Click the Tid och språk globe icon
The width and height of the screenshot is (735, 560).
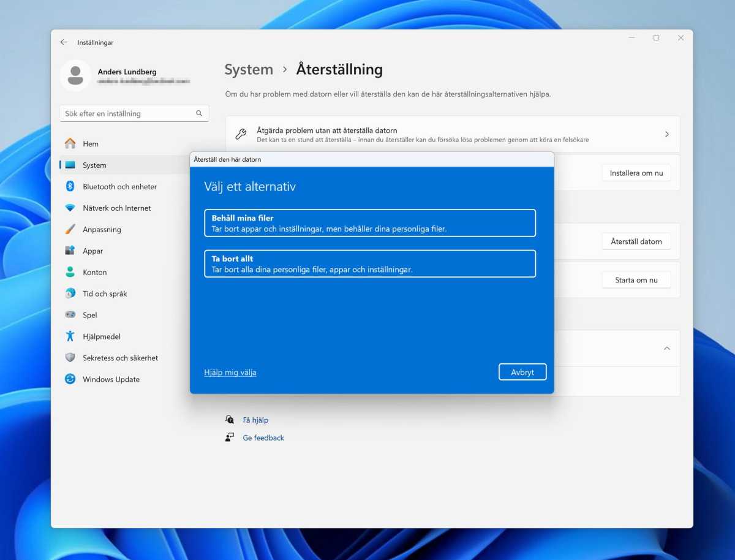[x=70, y=294]
